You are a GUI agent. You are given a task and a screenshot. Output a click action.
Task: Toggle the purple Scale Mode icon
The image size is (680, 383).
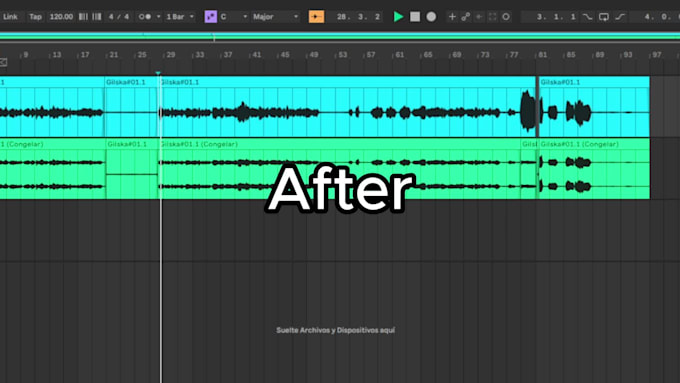pyautogui.click(x=210, y=17)
